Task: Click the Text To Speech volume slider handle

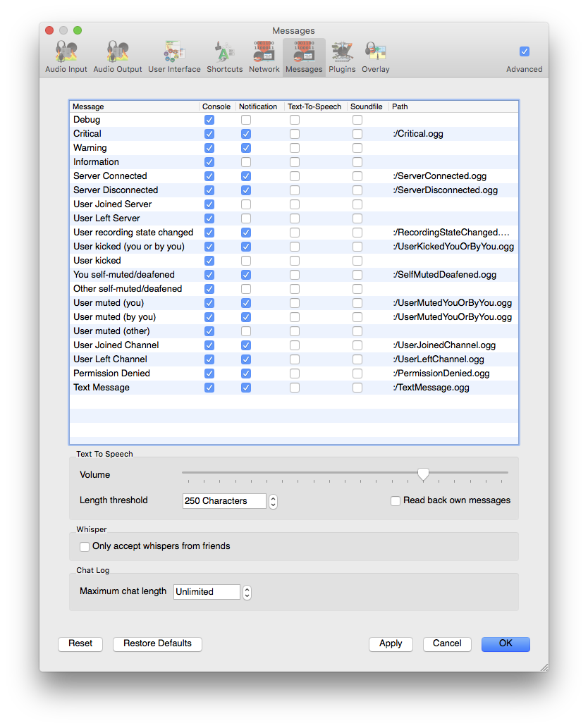Action: tap(423, 474)
